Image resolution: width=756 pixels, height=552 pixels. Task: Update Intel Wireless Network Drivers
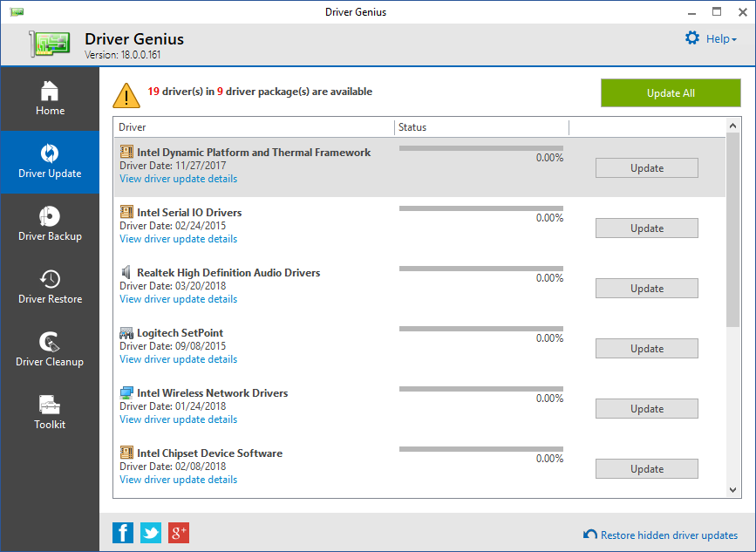646,408
